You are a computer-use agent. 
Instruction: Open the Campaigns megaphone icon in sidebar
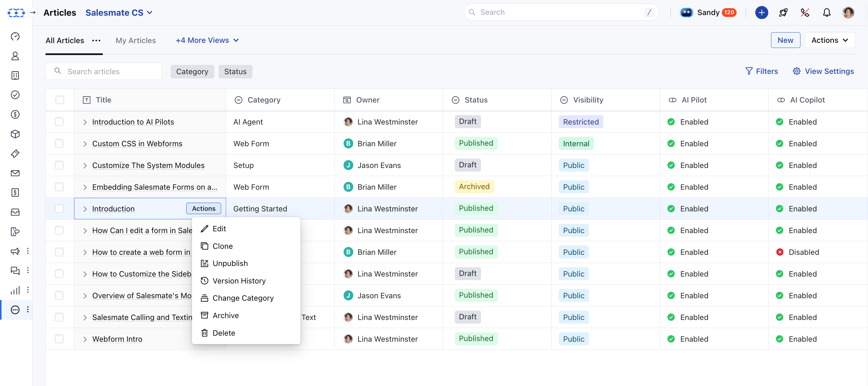pyautogui.click(x=15, y=251)
